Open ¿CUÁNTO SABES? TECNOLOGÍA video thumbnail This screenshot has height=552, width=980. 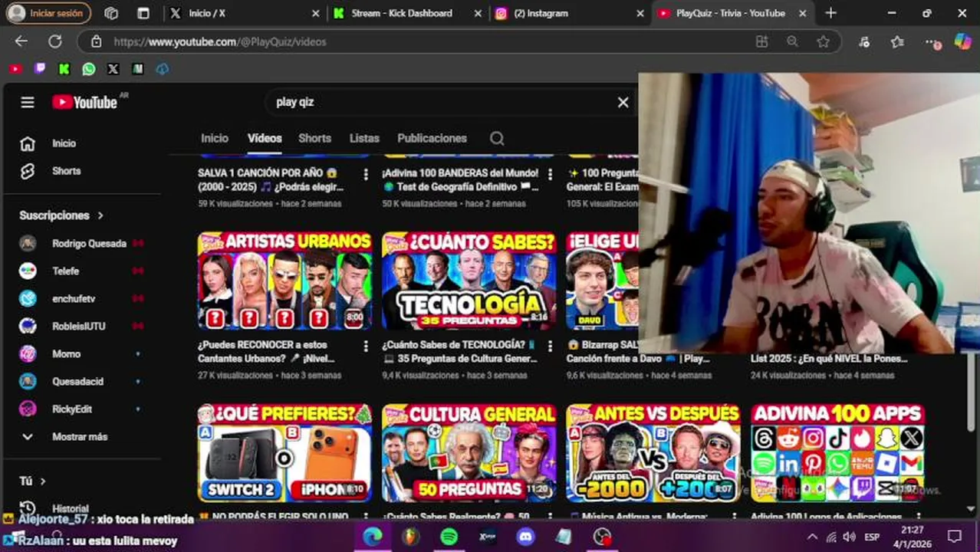pyautogui.click(x=469, y=281)
